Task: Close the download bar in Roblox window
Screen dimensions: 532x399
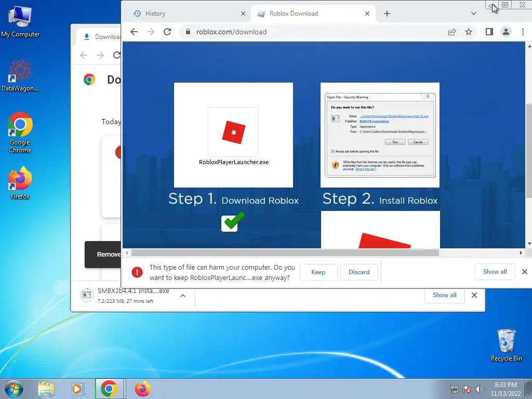Action: tap(525, 272)
